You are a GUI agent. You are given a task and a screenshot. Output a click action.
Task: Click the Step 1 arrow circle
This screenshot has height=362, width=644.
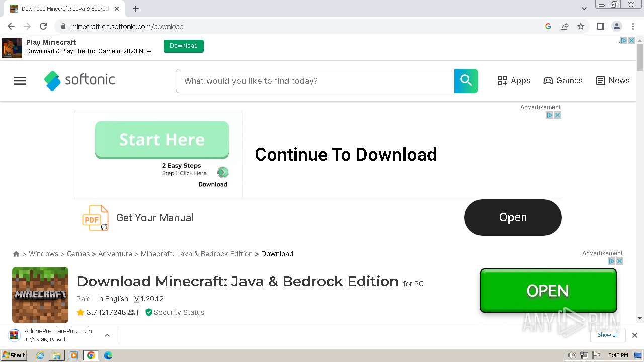[x=223, y=173]
